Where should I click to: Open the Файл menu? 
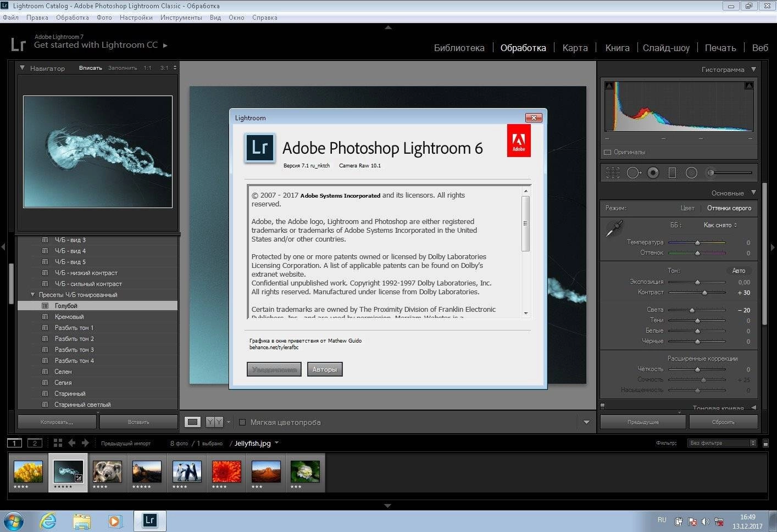coord(10,18)
